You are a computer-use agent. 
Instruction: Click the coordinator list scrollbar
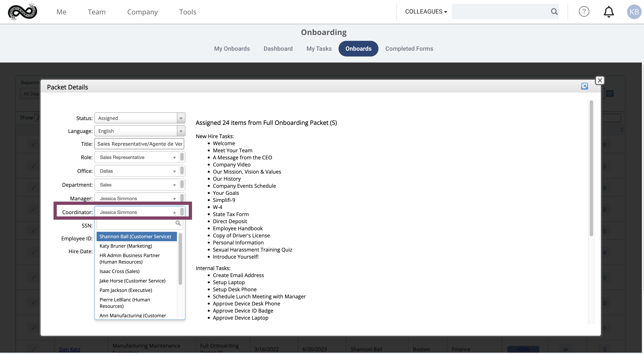tap(180, 259)
